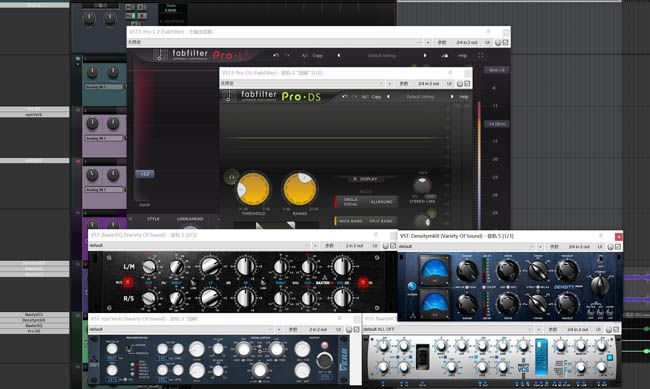This screenshot has height=389, width=650.
Task: Open the Pro-L 2 window preset dropdown
Action: 275,42
